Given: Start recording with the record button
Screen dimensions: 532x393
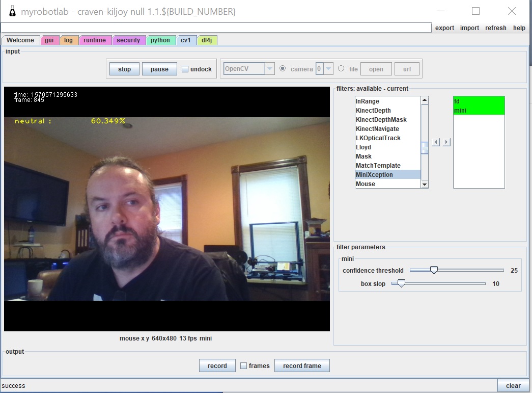Looking at the screenshot, I should click(x=217, y=366).
